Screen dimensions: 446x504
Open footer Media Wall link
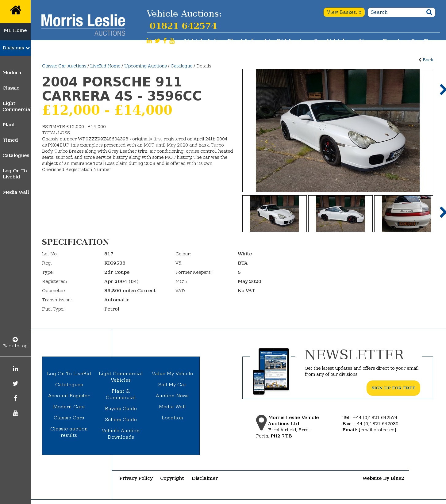point(172,407)
